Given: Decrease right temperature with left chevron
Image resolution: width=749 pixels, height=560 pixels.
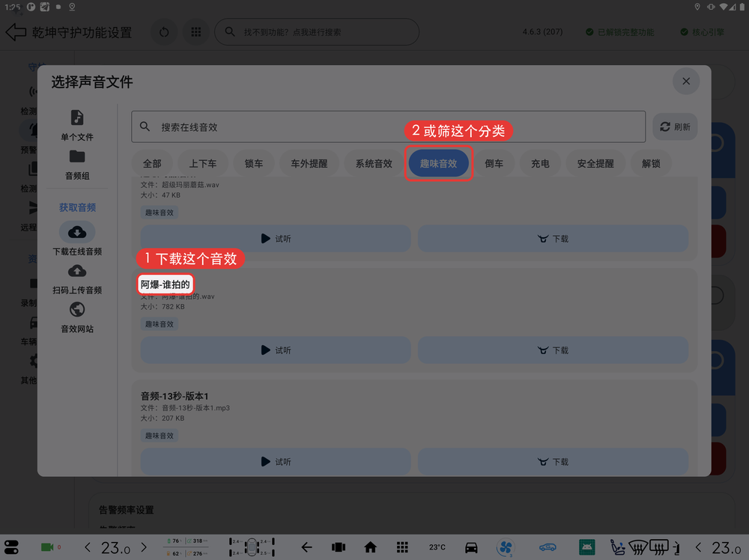Looking at the screenshot, I should pos(698,547).
